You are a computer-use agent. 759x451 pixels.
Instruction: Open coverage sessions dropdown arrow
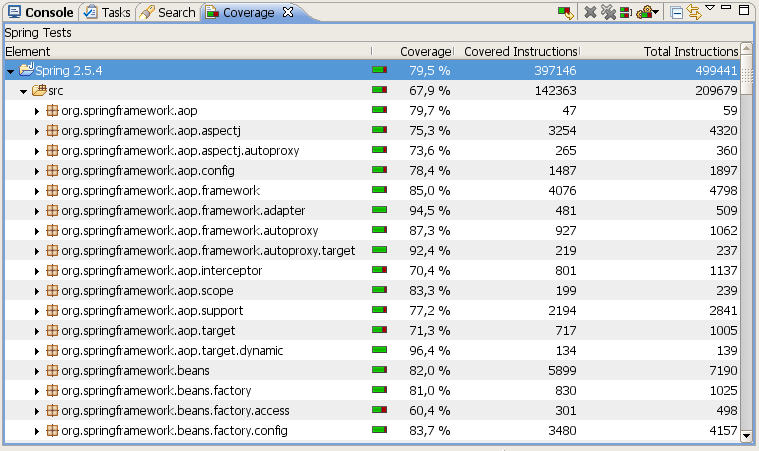click(x=655, y=12)
